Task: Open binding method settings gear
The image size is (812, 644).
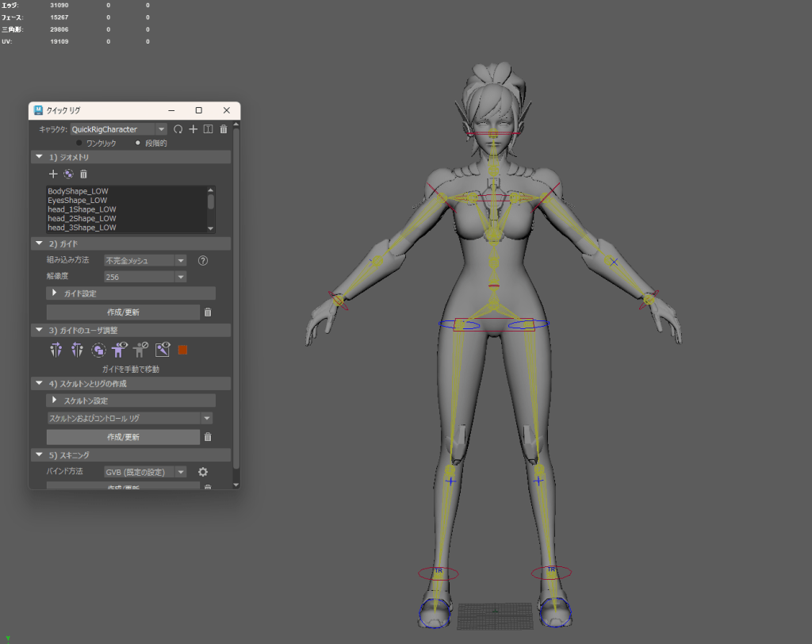Action: 202,472
